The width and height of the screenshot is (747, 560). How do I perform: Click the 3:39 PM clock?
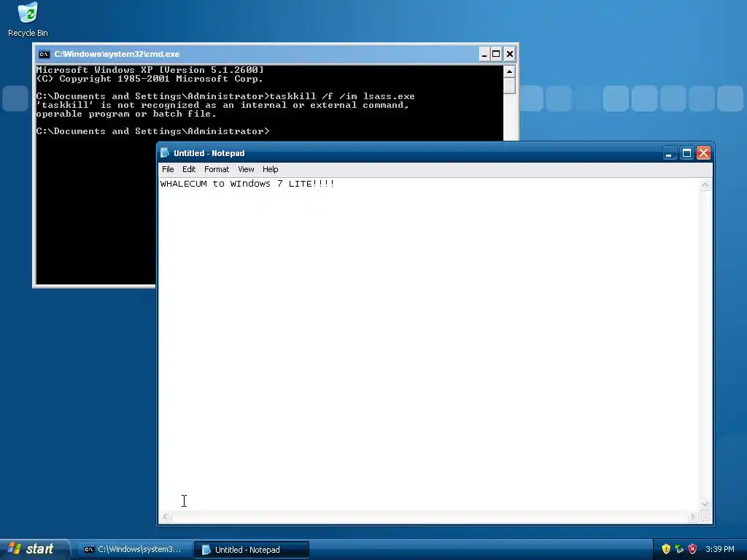tap(719, 549)
